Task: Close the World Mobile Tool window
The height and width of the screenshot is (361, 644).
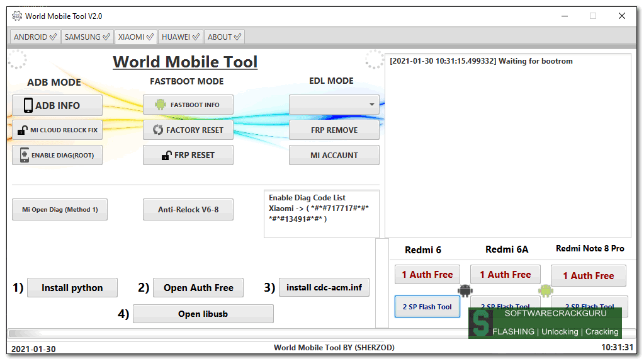Action: pos(622,16)
